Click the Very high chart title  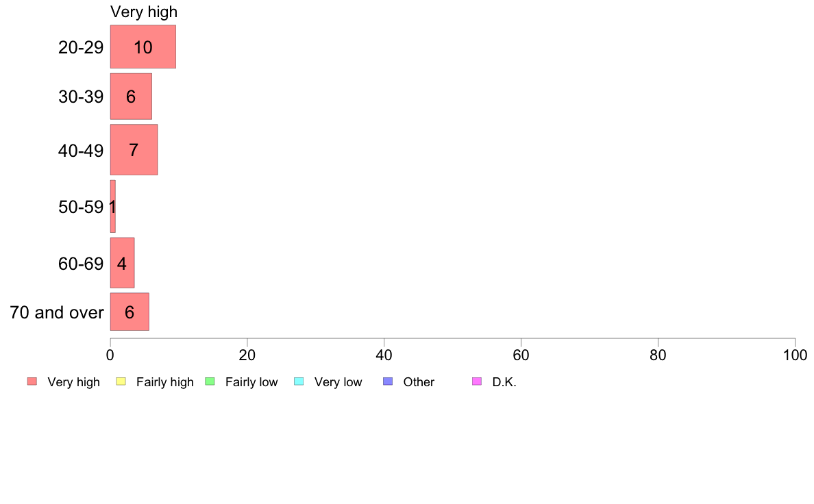coord(144,12)
